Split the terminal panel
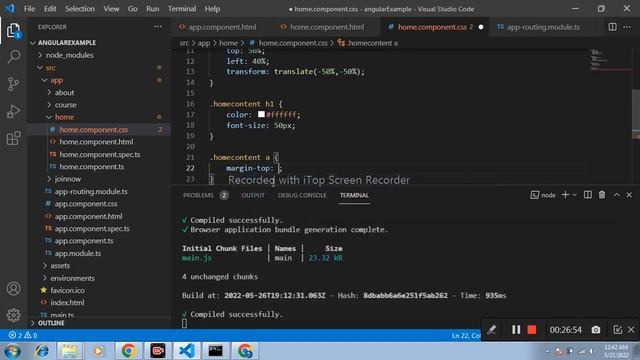640x360 pixels. point(588,195)
